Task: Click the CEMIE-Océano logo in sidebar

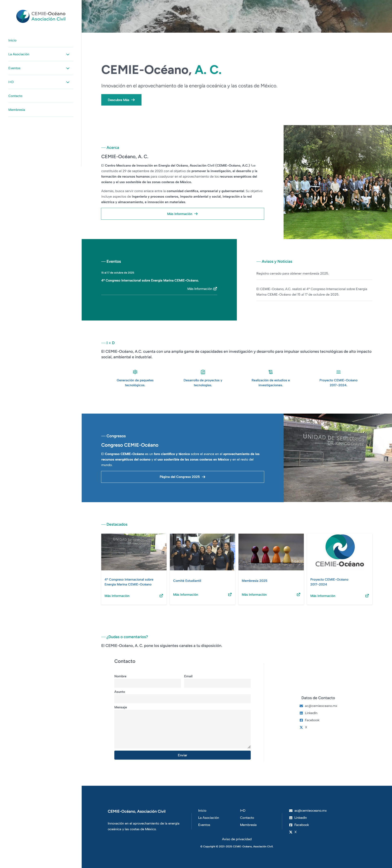Action: [41, 16]
